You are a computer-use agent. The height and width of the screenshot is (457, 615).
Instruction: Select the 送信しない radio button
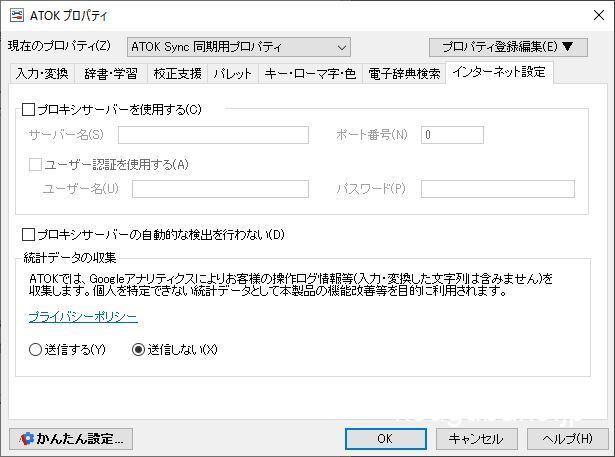pos(139,350)
